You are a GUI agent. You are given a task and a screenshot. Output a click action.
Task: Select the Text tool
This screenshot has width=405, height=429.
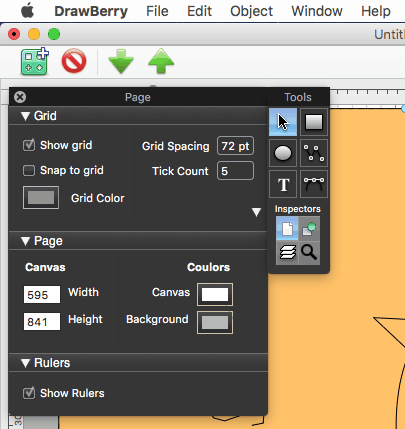point(283,184)
